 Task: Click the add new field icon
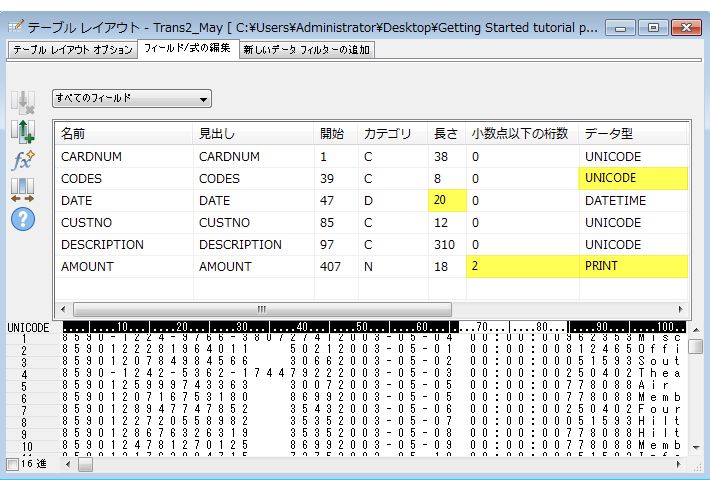(22, 131)
